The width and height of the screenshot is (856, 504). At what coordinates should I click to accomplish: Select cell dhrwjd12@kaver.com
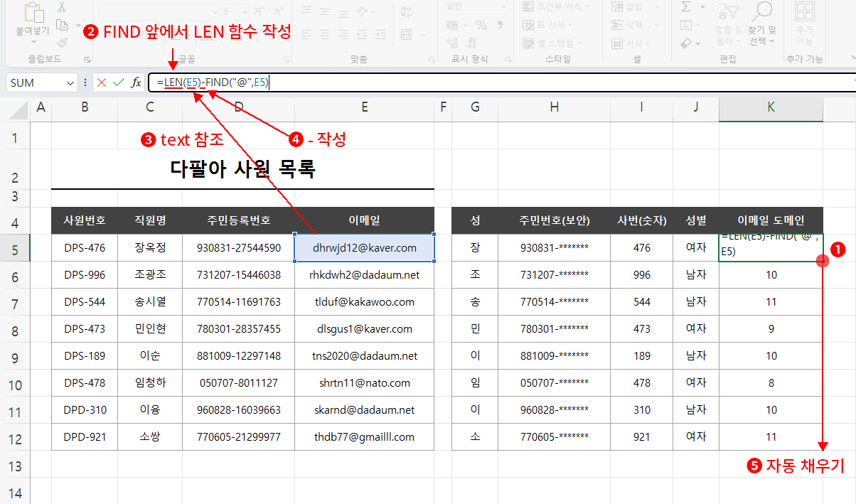pos(364,248)
